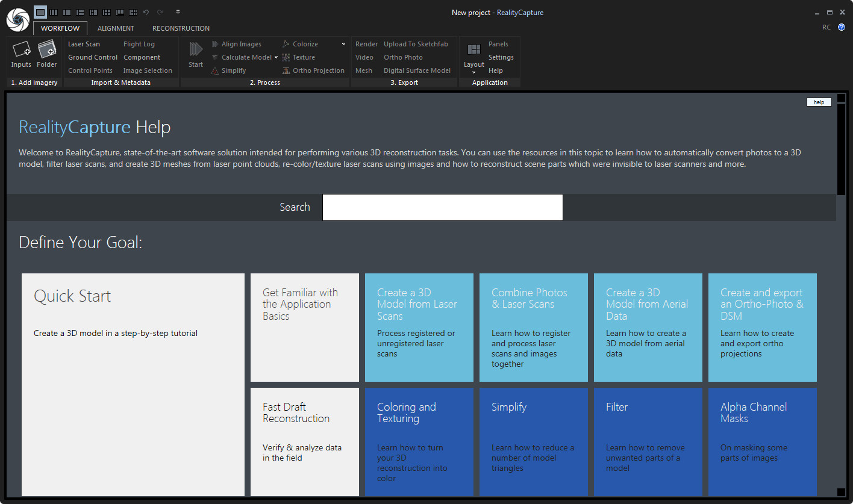Image resolution: width=853 pixels, height=504 pixels.
Task: Click the Texture icon
Action: pos(286,57)
